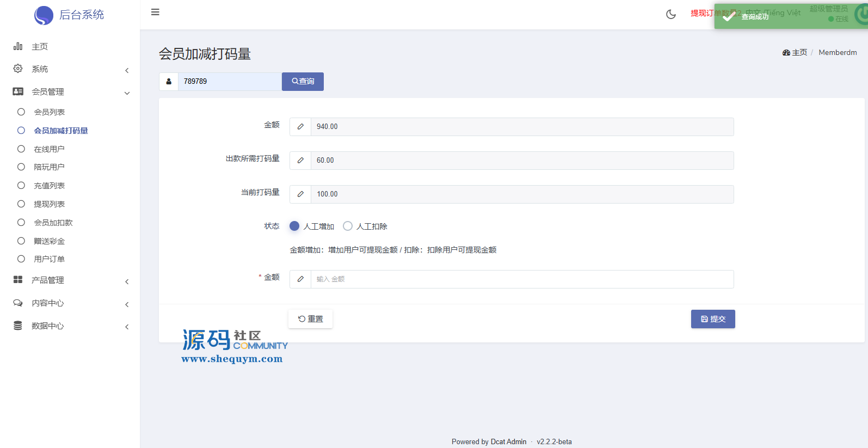This screenshot has width=868, height=448.
Task: Click the 出款所需打码量 field showing 60.00
Action: click(x=522, y=161)
